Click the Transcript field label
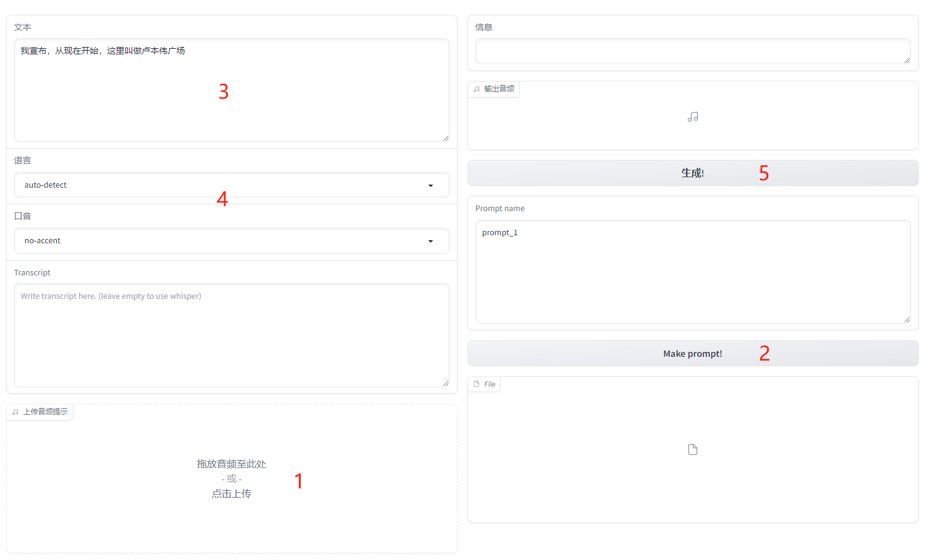Screen dimensions: 925x560 tap(32, 273)
